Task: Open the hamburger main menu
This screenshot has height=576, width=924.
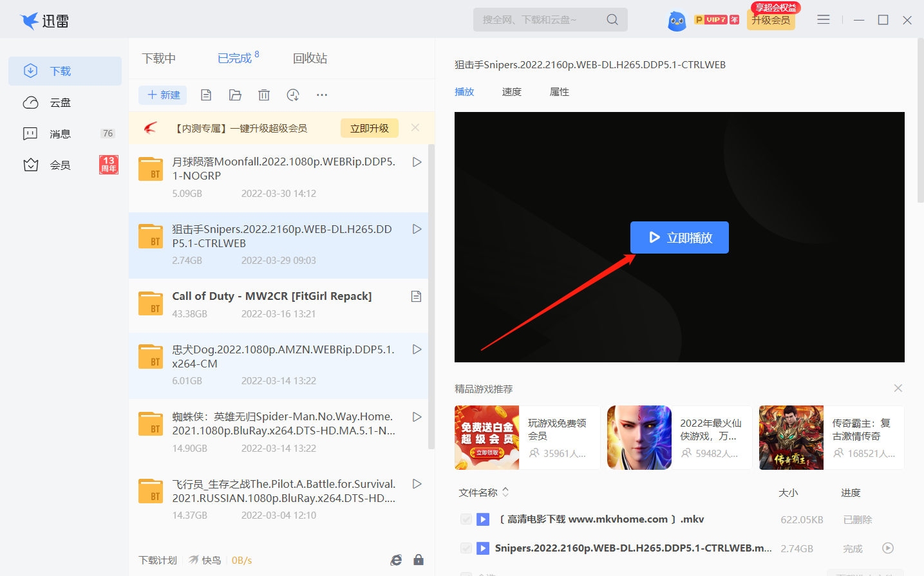Action: coord(823,20)
